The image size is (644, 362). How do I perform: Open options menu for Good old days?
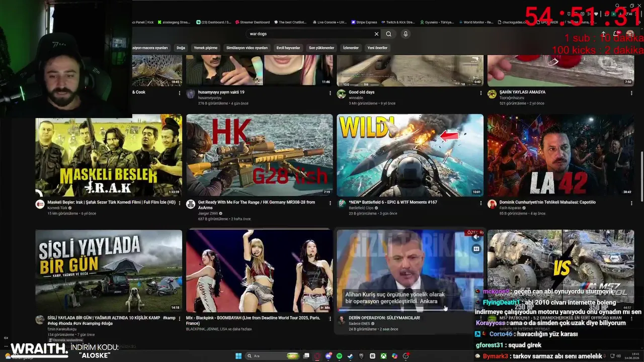tap(481, 93)
